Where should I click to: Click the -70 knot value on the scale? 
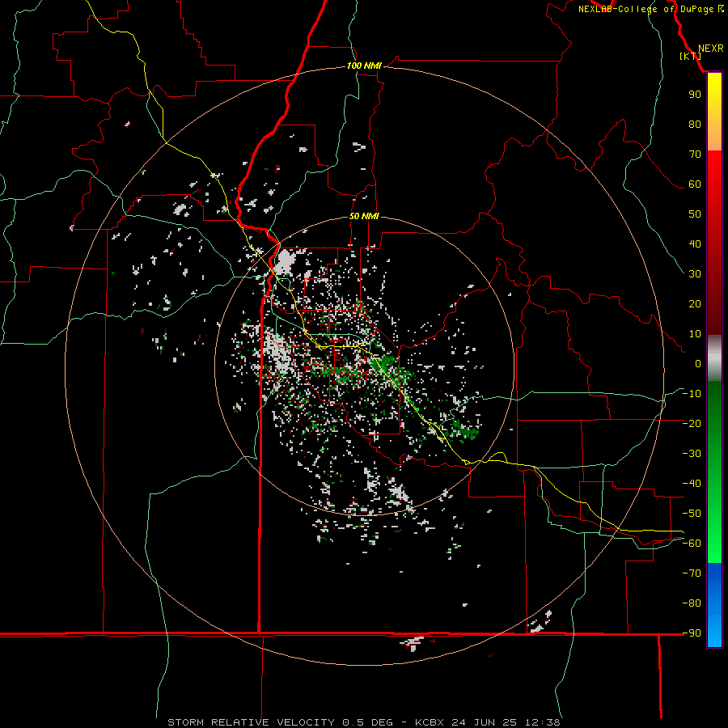[692, 574]
